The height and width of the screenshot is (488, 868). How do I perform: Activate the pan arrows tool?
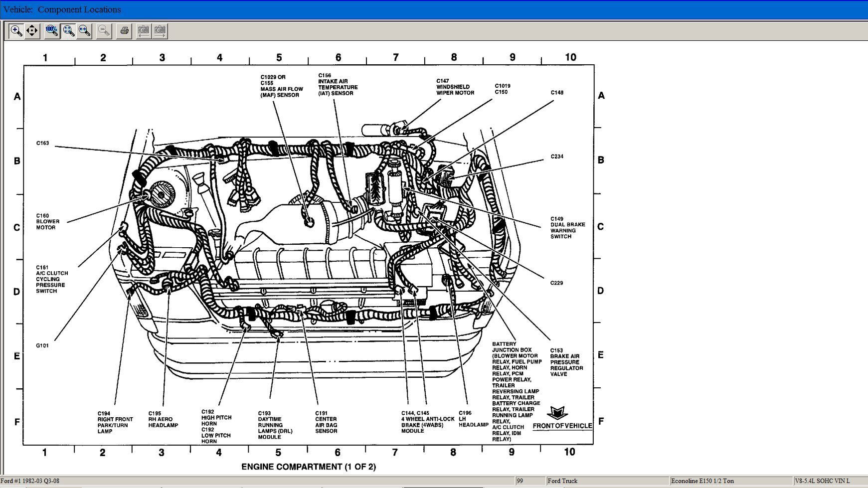tap(32, 31)
